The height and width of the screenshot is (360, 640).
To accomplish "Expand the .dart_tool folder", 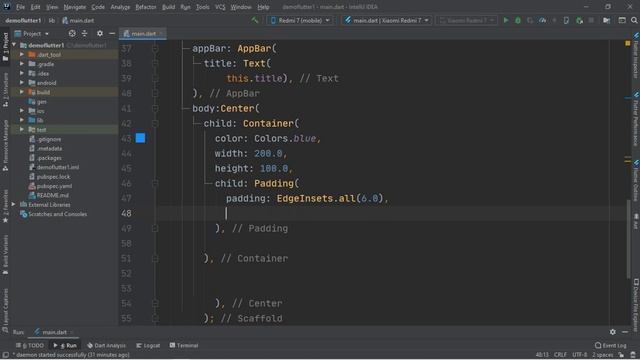I will coord(22,54).
